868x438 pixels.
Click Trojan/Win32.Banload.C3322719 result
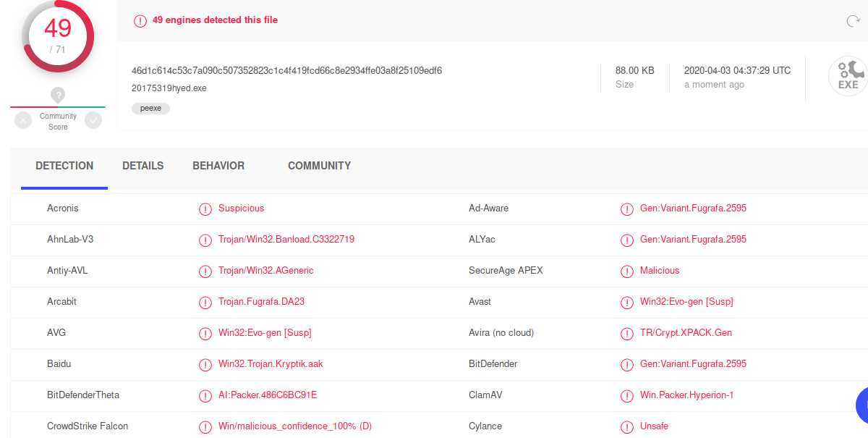(x=286, y=240)
